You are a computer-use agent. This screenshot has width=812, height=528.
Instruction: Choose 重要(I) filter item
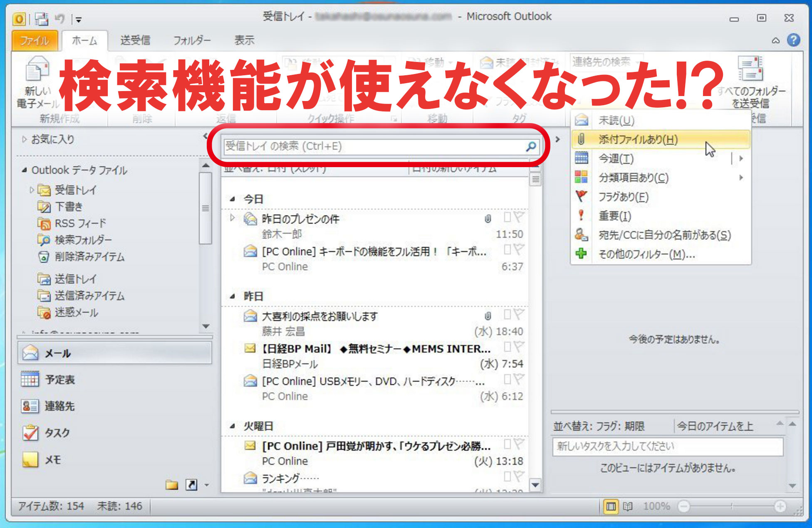click(661, 216)
